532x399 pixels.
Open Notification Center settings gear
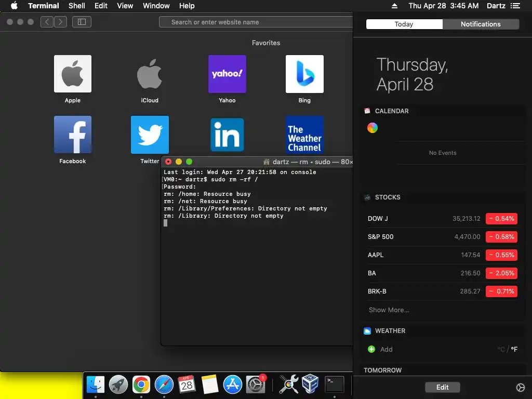(520, 387)
